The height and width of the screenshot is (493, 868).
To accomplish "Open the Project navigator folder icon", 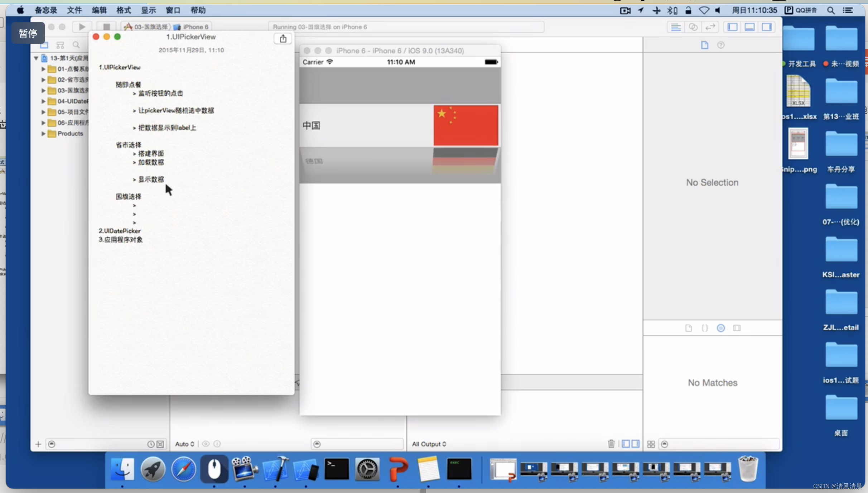I will [x=44, y=45].
